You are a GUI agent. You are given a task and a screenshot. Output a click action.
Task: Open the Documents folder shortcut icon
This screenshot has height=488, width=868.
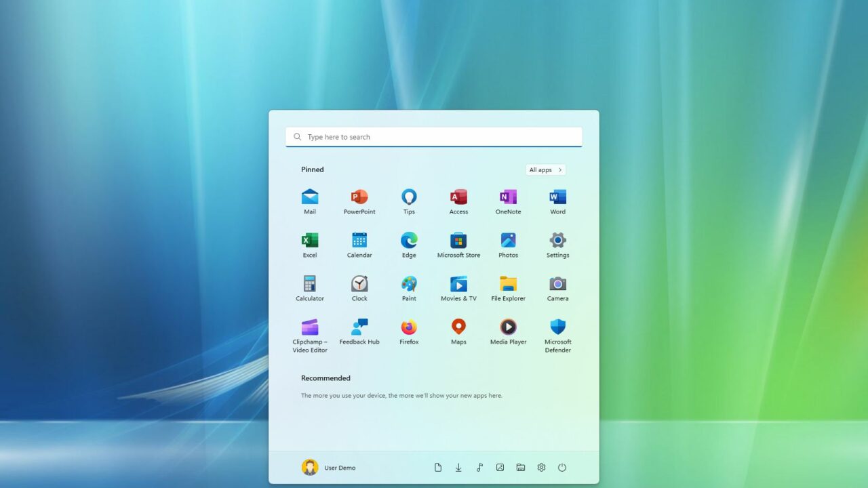coord(438,468)
